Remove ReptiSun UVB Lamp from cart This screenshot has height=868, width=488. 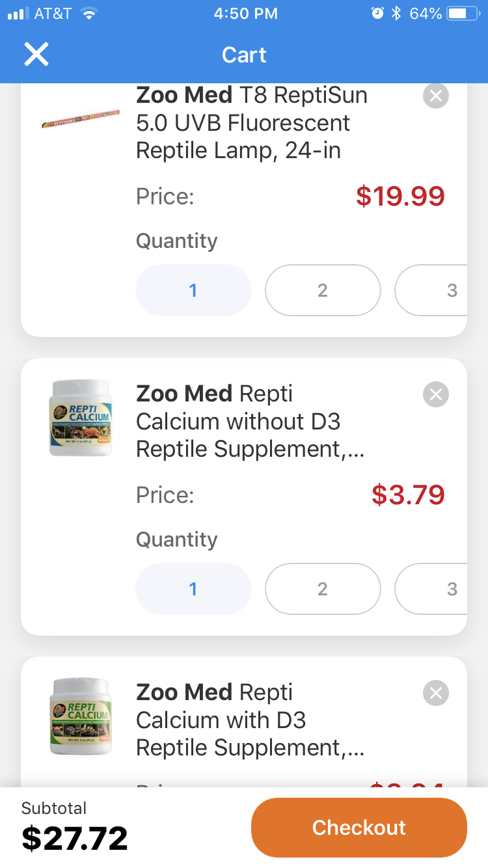[435, 96]
